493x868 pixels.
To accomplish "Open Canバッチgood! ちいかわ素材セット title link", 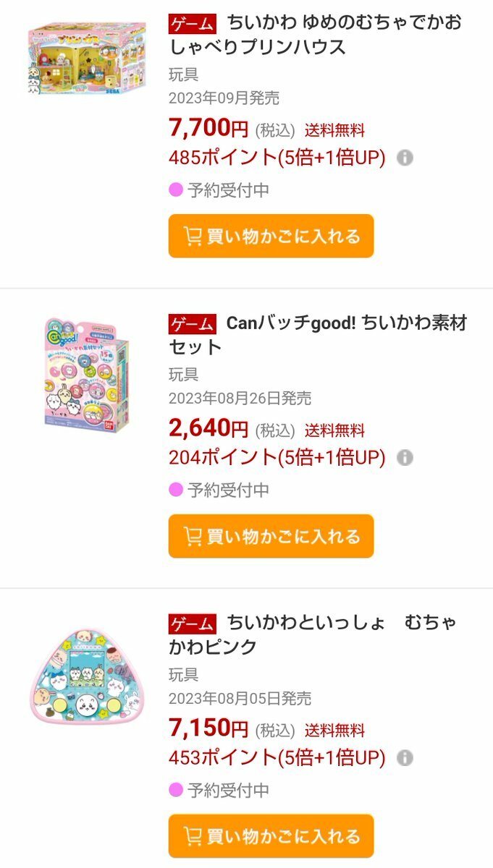I will pos(319,334).
